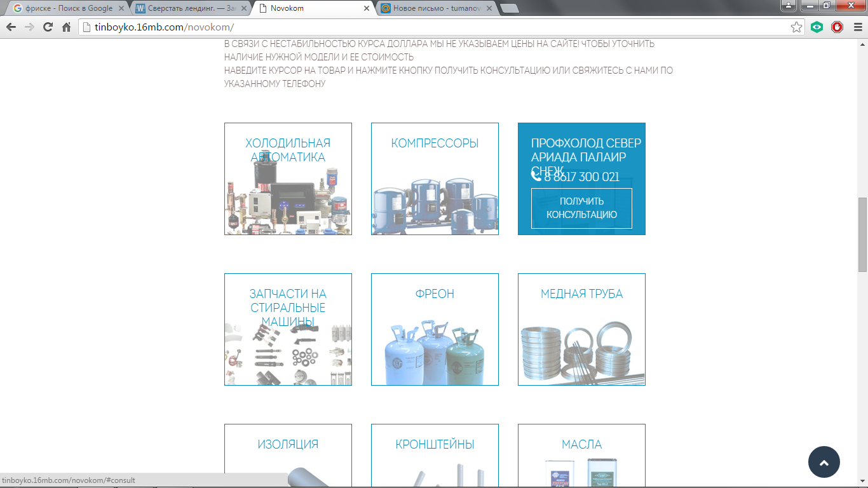Open the browser home page icon
This screenshot has width=868, height=488.
click(66, 27)
